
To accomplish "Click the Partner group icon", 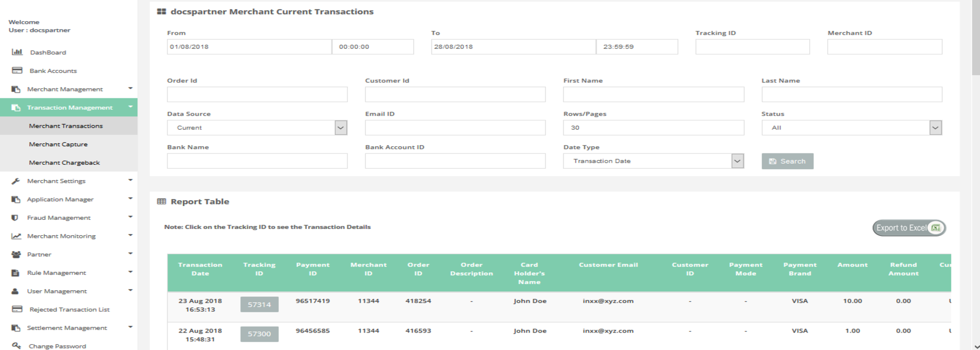I will (16, 254).
